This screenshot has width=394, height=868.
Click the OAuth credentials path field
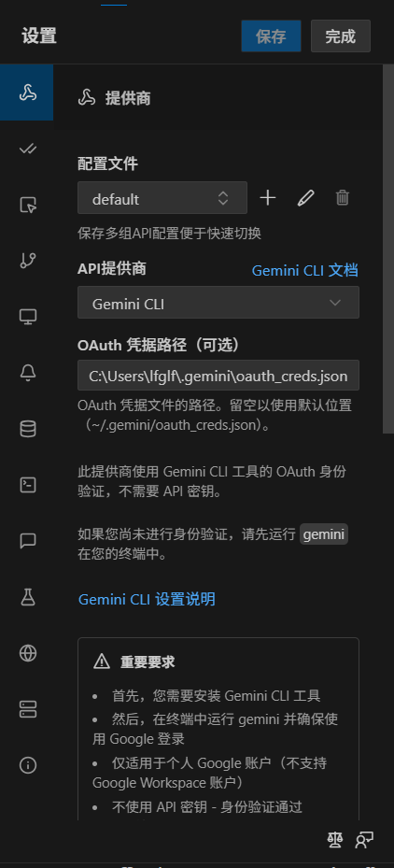(x=218, y=376)
